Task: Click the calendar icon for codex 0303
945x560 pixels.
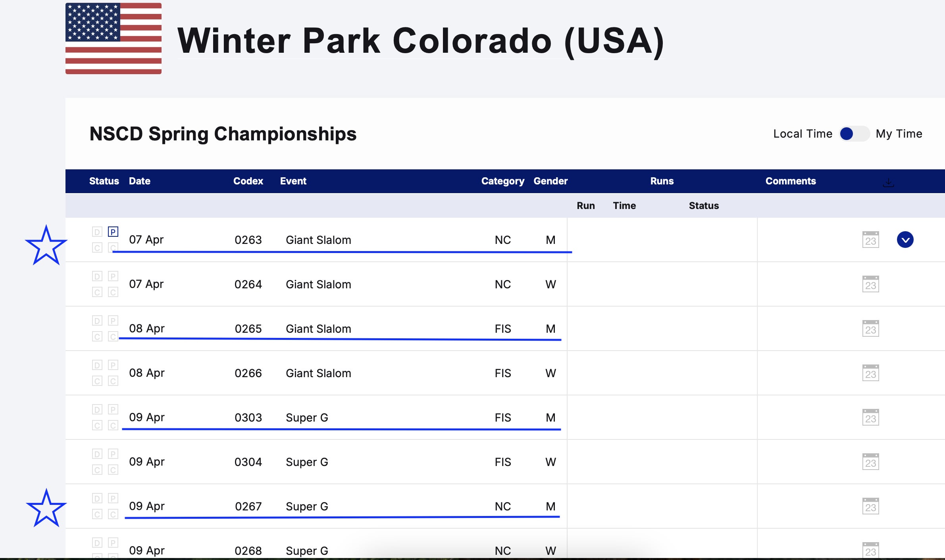Action: click(870, 418)
